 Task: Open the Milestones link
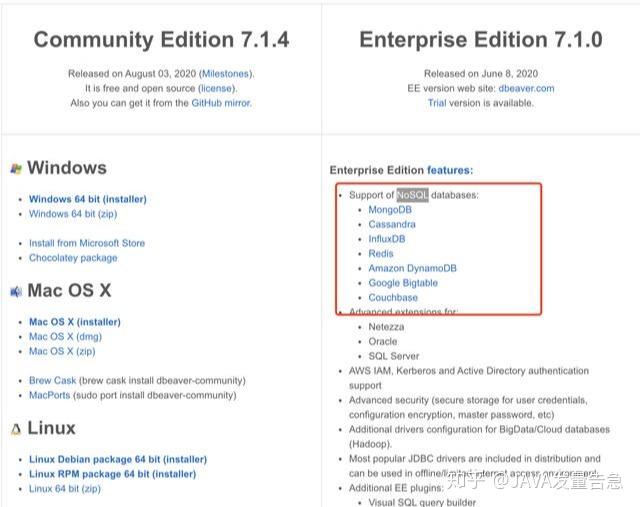[x=226, y=74]
